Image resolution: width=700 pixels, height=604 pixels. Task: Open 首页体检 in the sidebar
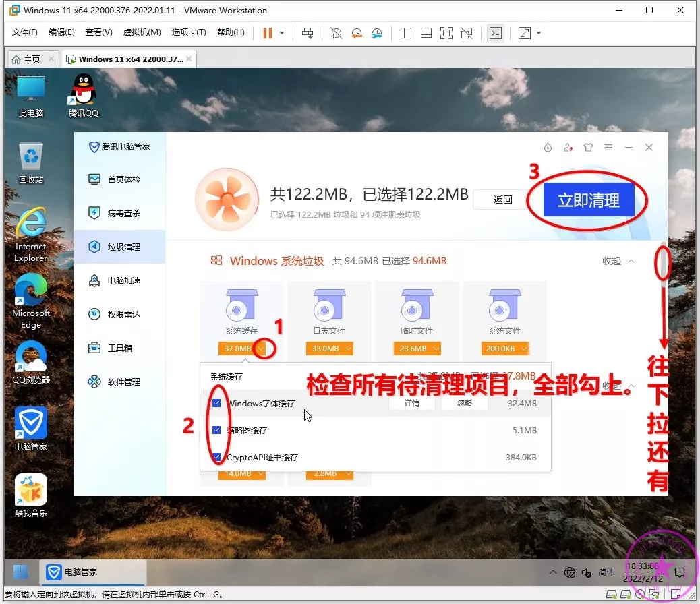click(123, 180)
